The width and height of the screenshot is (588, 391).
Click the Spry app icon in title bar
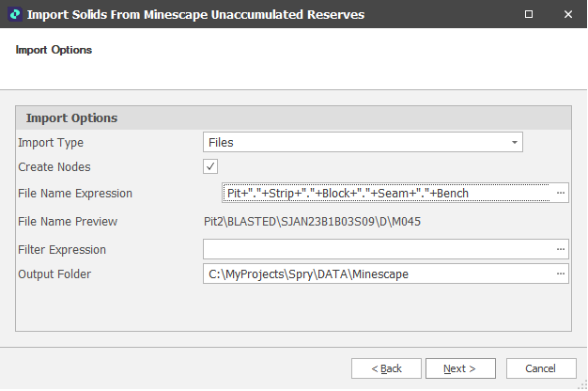[13, 15]
